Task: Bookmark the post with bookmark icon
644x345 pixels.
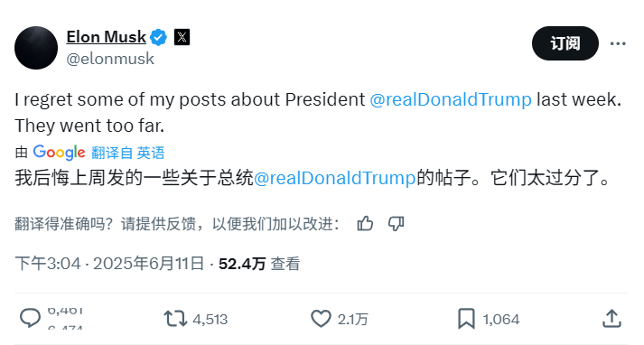Action: [x=467, y=319]
